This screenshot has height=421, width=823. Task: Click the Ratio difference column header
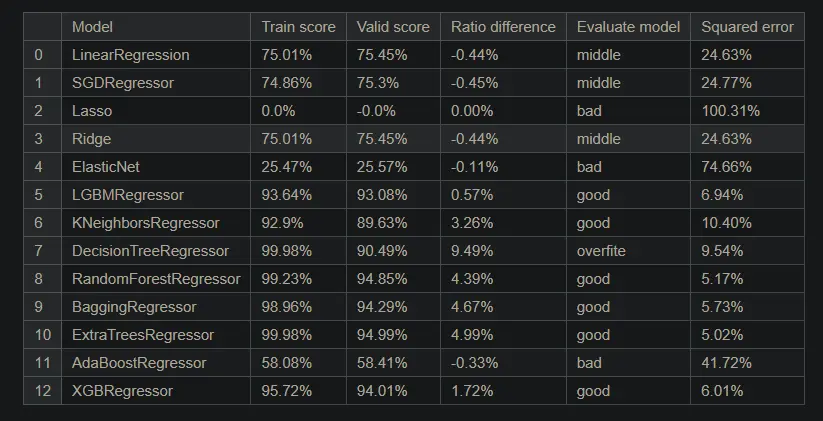(503, 27)
